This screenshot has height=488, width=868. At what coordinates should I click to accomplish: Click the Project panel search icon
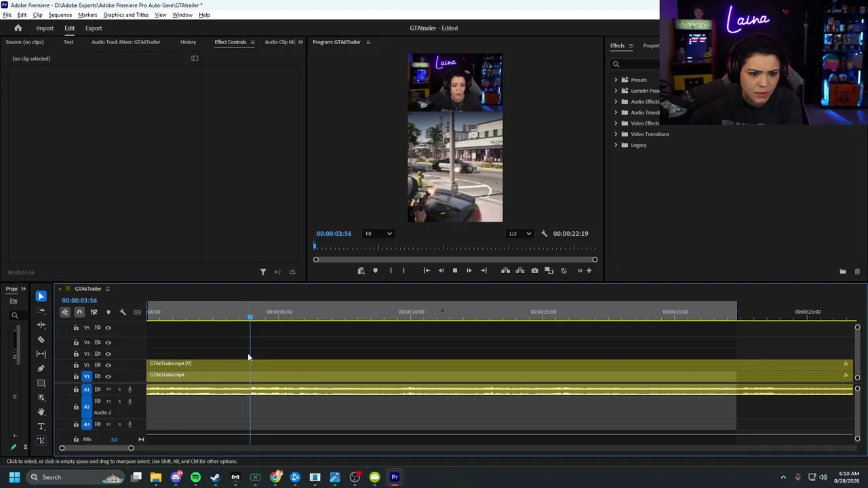coord(14,315)
